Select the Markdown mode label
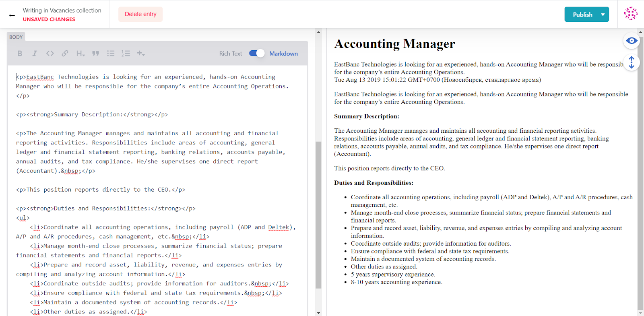The image size is (644, 316). (283, 54)
